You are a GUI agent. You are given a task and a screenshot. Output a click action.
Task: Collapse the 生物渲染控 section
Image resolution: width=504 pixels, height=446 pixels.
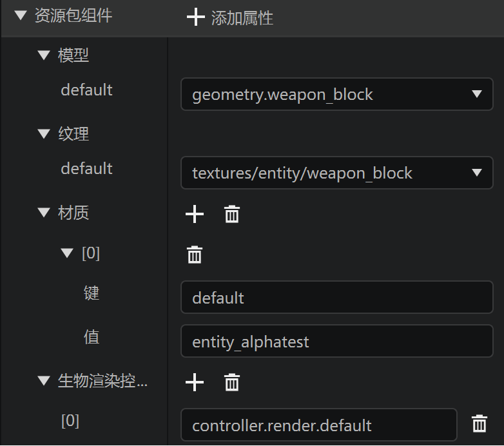[44, 380]
